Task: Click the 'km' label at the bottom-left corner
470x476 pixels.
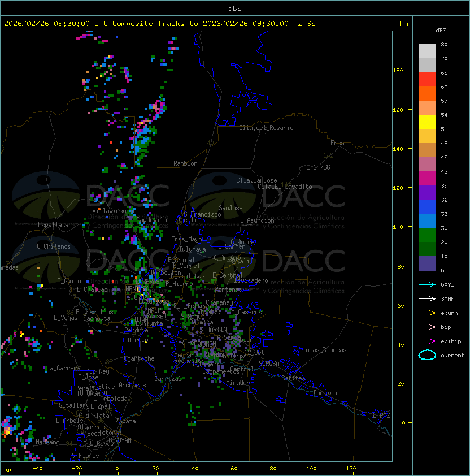Action: (x=8, y=470)
